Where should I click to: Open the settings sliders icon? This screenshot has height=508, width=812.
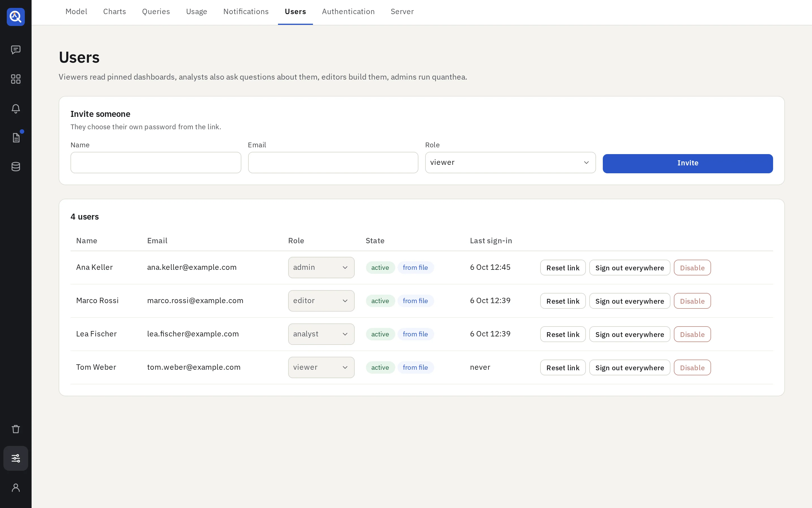tap(16, 458)
